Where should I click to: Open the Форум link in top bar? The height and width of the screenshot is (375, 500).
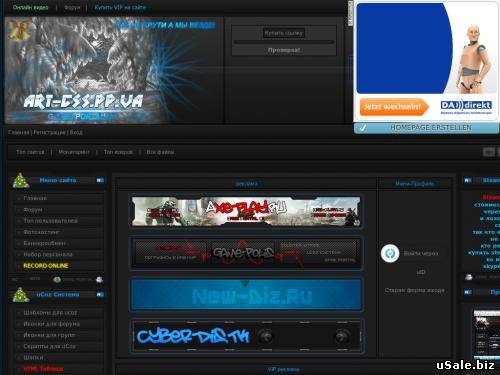[72, 7]
